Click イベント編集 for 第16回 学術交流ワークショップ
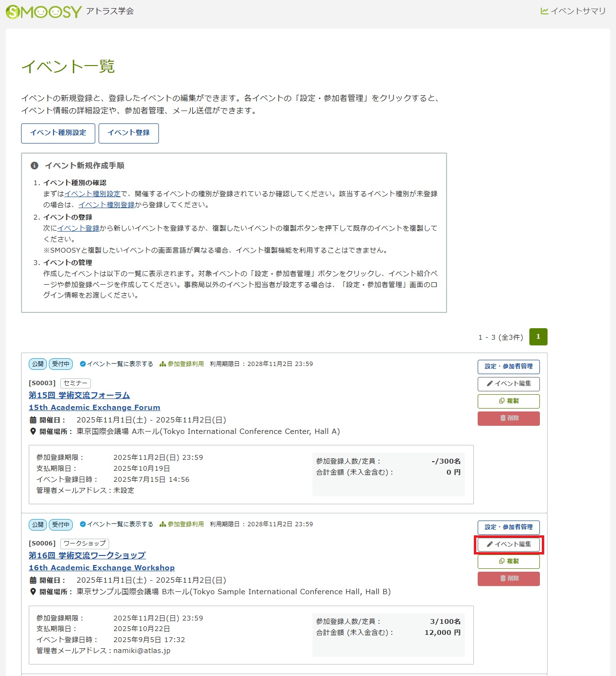The height and width of the screenshot is (676, 616). click(508, 544)
